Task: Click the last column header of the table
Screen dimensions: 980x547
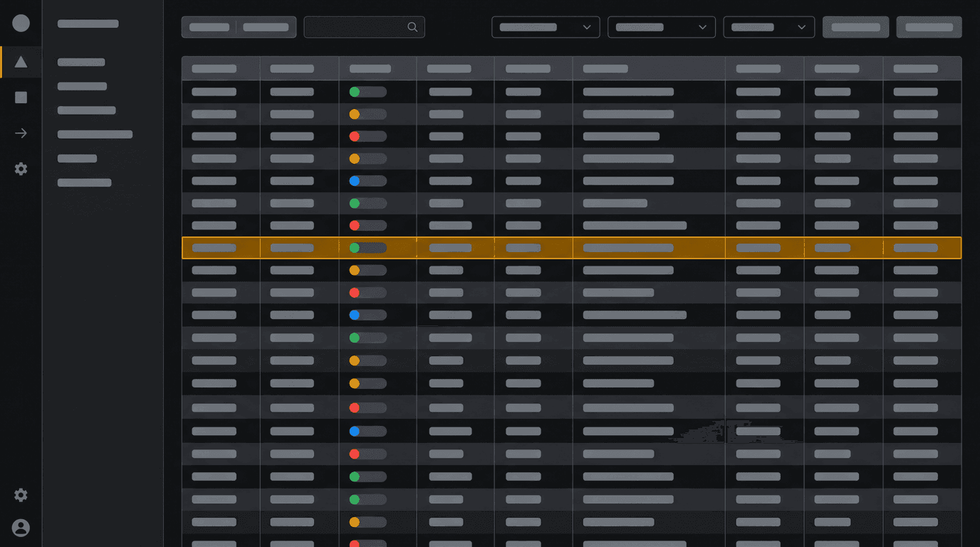Action: pos(922,68)
